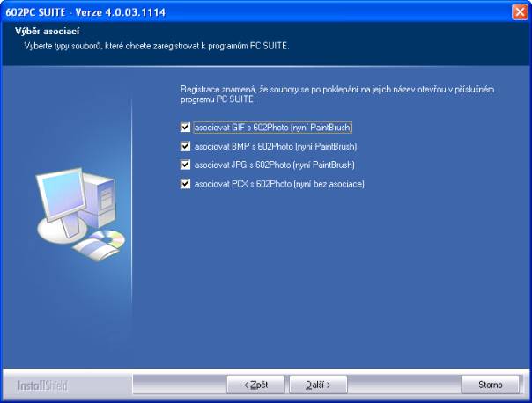
Task: Click the 'asociovat PCX s 602Photo' label text
Action: (278, 184)
